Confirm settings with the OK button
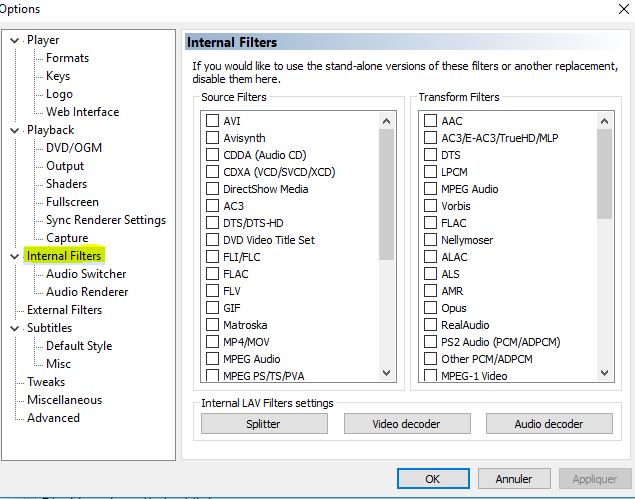Viewport: 635px width, 499px height. coord(432,479)
